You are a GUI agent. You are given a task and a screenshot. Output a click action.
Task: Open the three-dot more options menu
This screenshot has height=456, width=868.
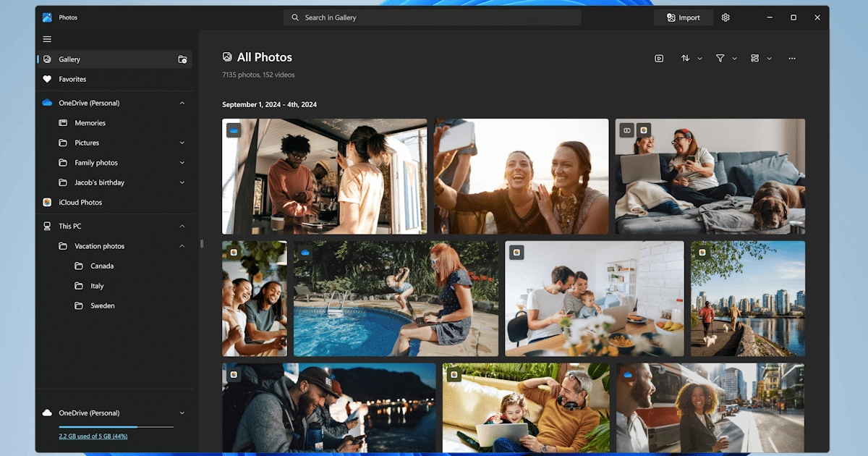pos(792,59)
